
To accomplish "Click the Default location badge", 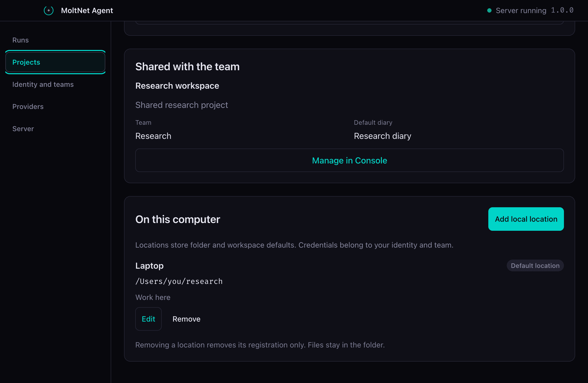I will point(535,266).
